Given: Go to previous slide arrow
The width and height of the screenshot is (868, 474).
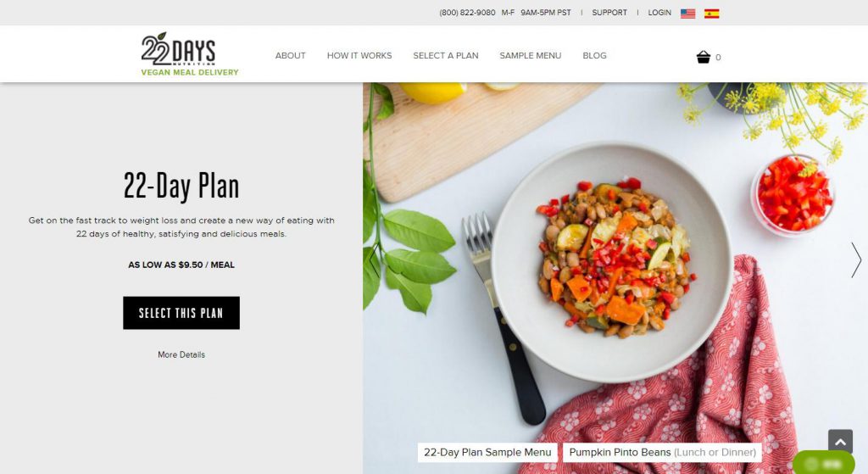Looking at the screenshot, I should point(375,259).
